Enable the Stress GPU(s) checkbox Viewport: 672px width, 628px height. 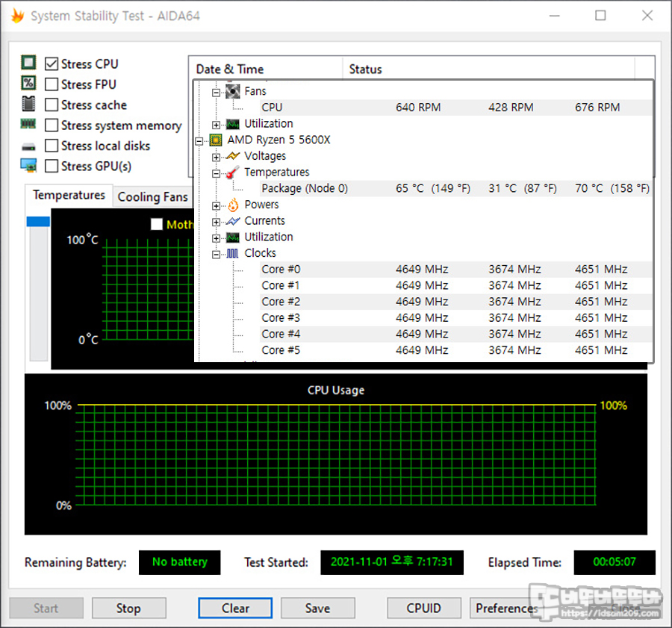(x=52, y=166)
